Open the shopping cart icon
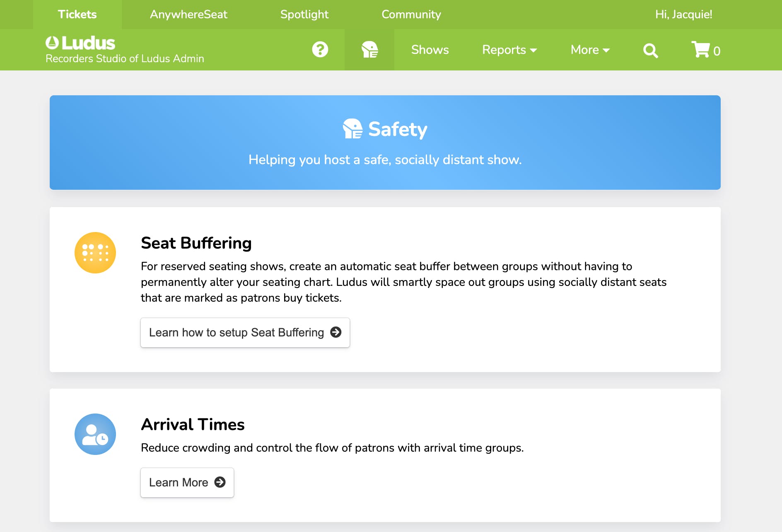Screen dimensions: 782x532 click(705, 50)
